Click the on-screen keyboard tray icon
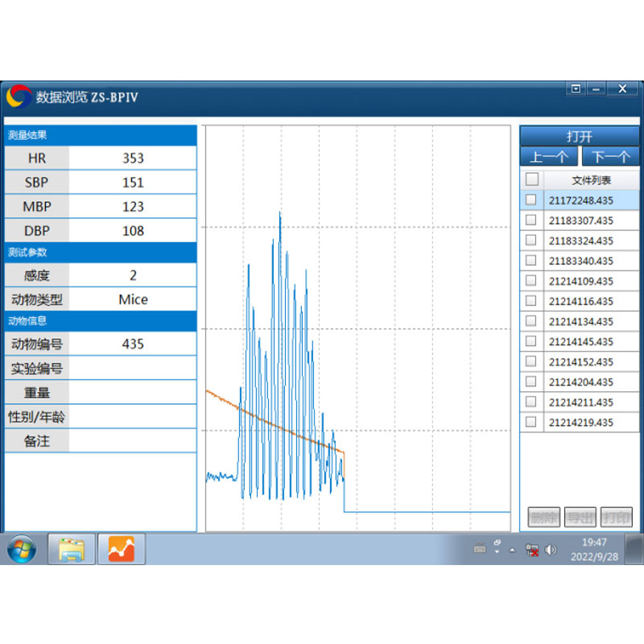This screenshot has width=644, height=644. click(x=480, y=549)
